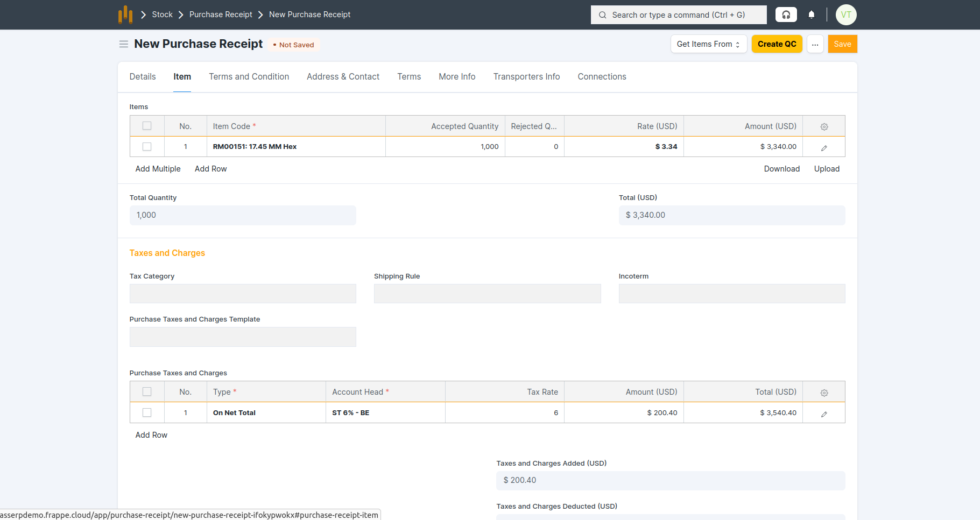The width and height of the screenshot is (980, 520).
Task: Focus the search or command bar
Action: pos(679,15)
